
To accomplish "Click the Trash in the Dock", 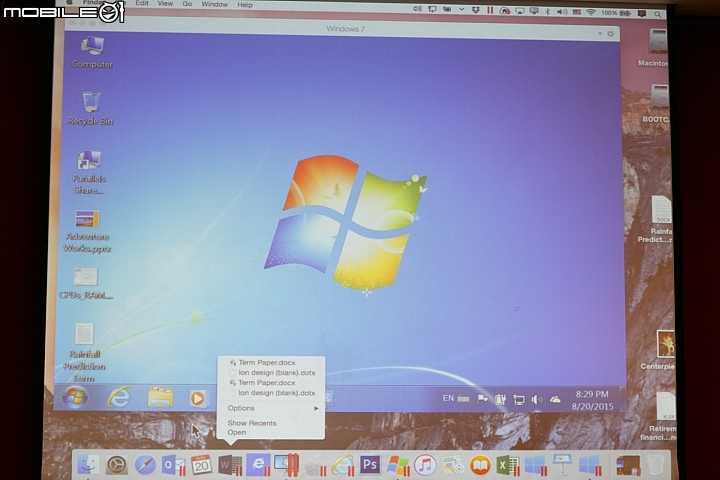I will tap(655, 465).
